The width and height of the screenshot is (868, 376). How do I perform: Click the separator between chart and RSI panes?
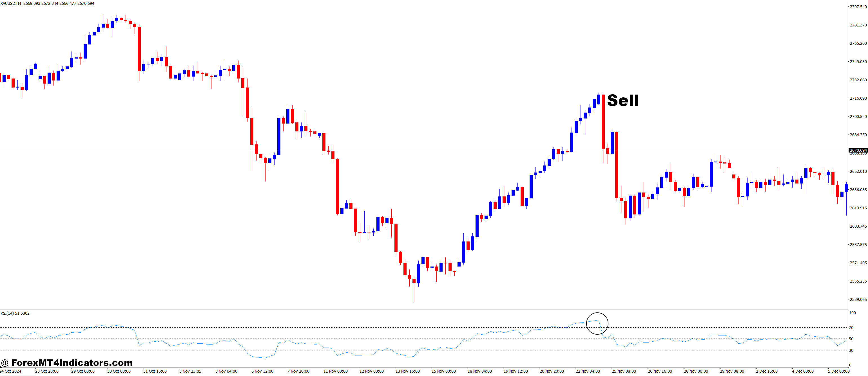click(404, 309)
